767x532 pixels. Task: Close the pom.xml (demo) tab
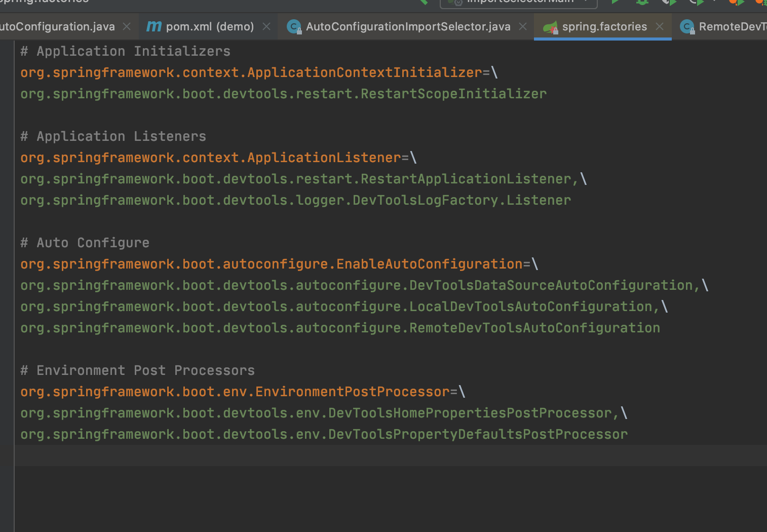tap(266, 26)
